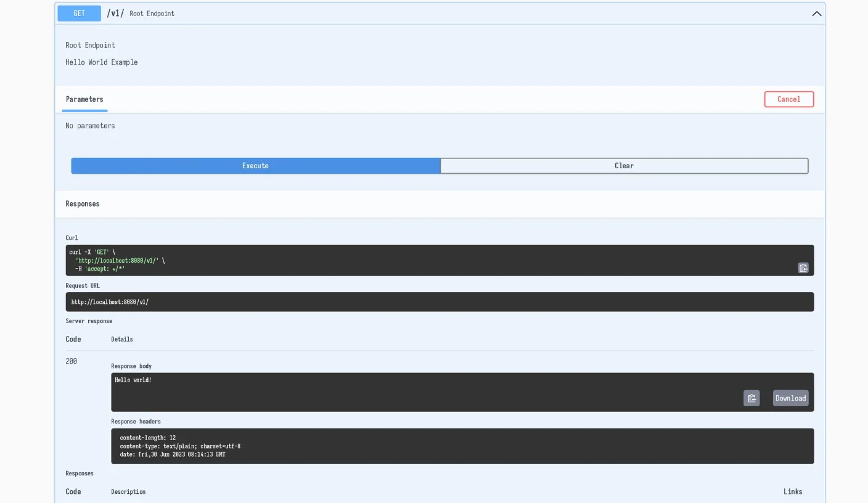
Task: Click the curl command code block
Action: (440, 260)
